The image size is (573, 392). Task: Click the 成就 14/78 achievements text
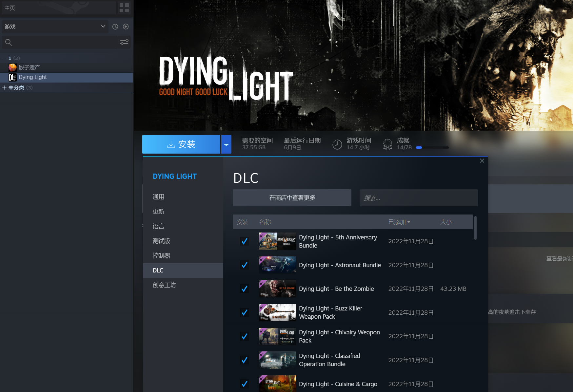point(404,144)
